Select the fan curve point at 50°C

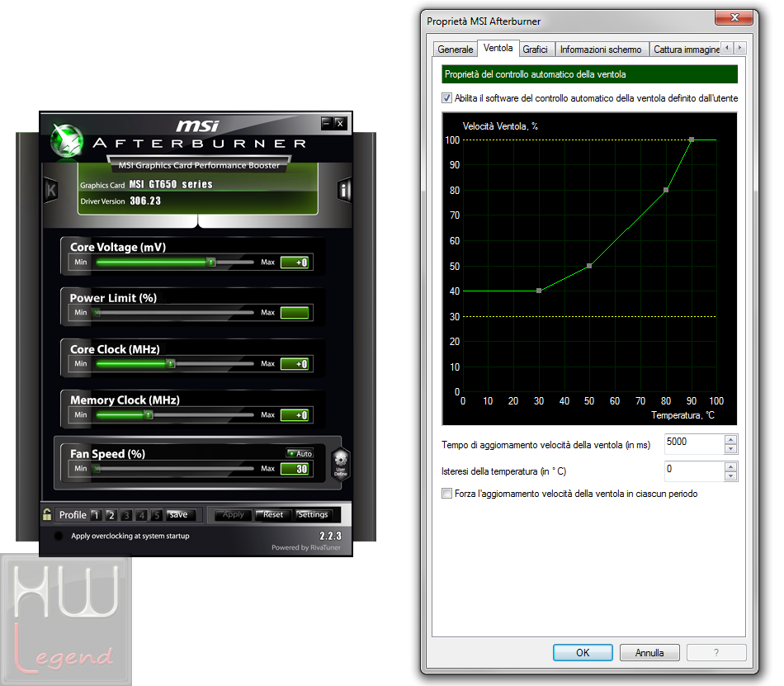(x=589, y=266)
